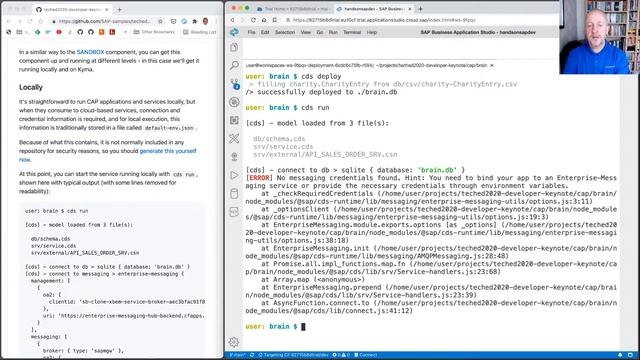Open new tab in GitHub browser window
Screen dimensions: 640x360
(x=120, y=9)
